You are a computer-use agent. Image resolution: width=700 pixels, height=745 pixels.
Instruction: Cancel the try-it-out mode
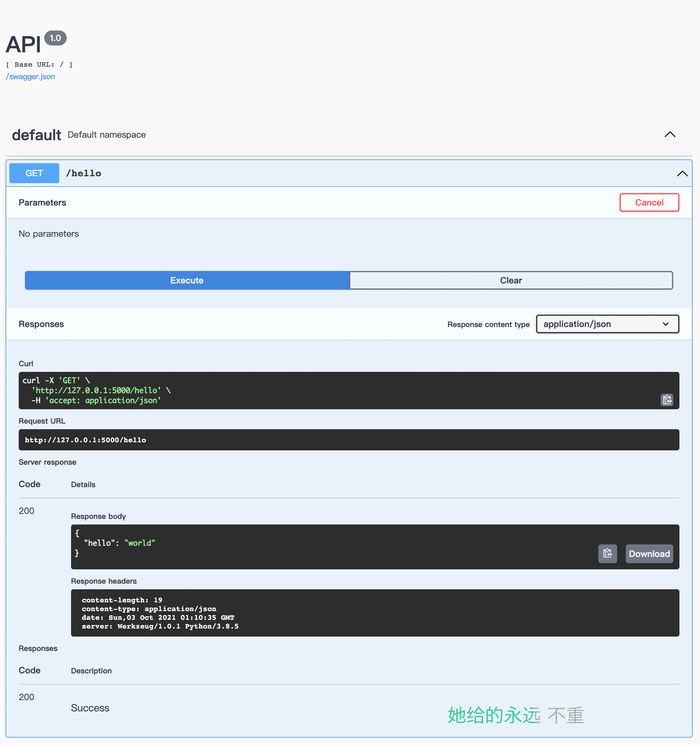point(649,202)
